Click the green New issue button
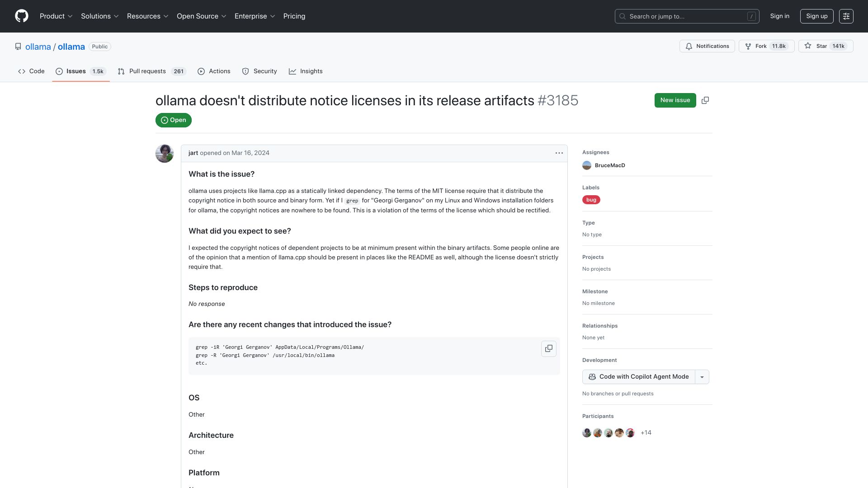Screen dimensions: 868x488 point(675,100)
